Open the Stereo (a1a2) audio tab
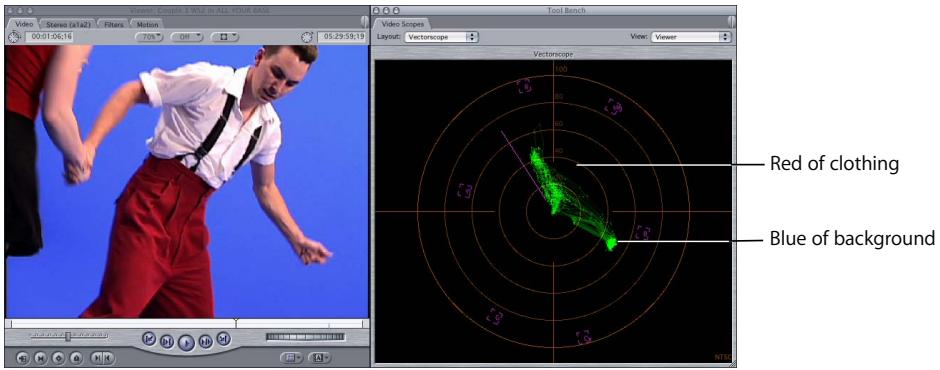 [67, 25]
